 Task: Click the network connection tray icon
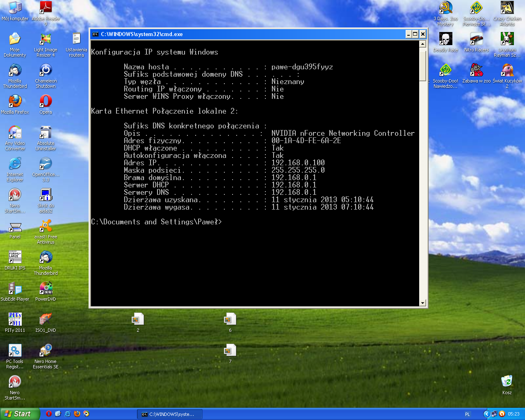click(494, 414)
